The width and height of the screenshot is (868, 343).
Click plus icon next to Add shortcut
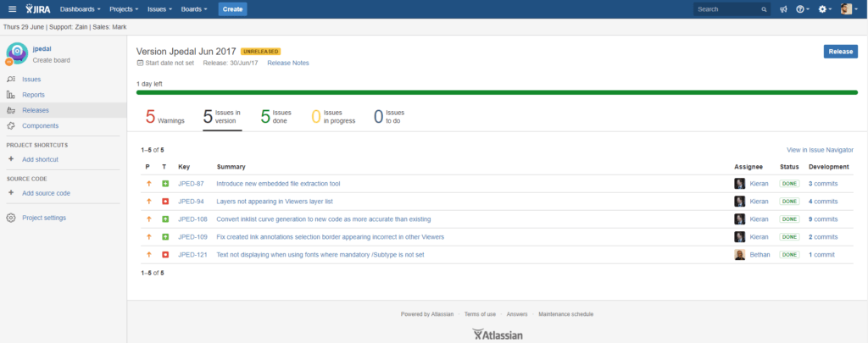(x=10, y=159)
